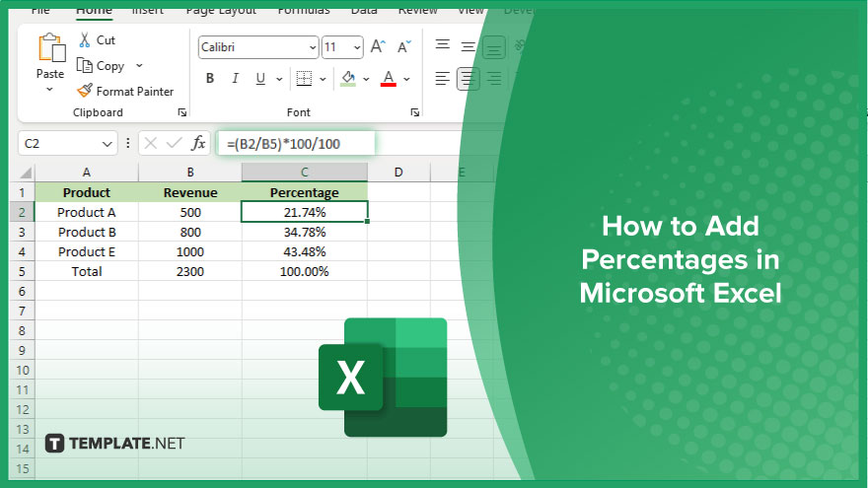Select the Product header cell

click(87, 192)
